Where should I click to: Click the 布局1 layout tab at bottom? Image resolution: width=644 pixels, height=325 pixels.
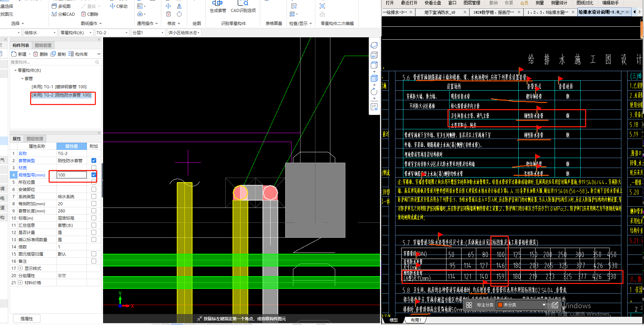(416, 320)
